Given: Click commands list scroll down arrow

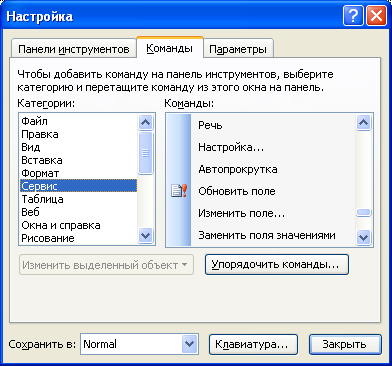Looking at the screenshot, I should (363, 237).
